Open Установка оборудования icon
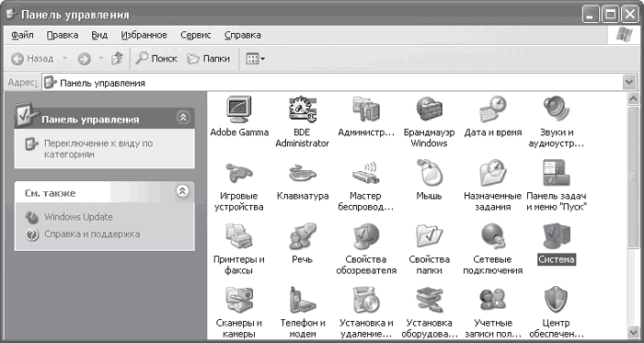The height and width of the screenshot is (343, 644). click(430, 300)
